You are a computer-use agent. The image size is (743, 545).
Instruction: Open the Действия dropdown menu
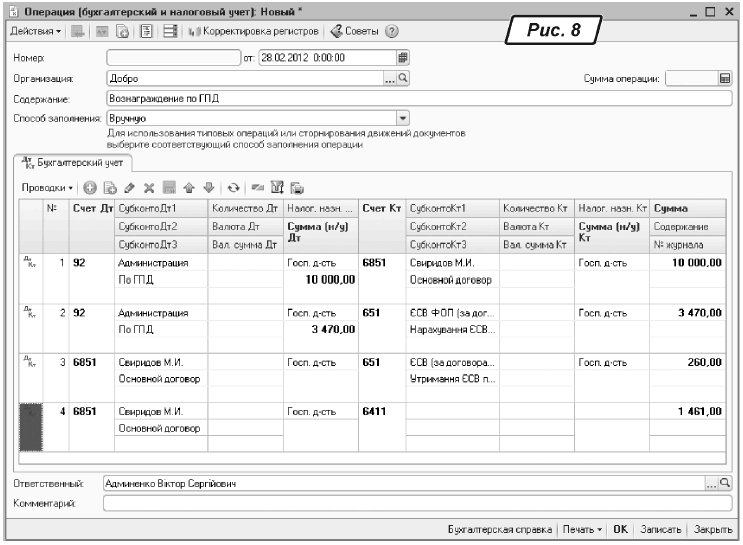(35, 32)
